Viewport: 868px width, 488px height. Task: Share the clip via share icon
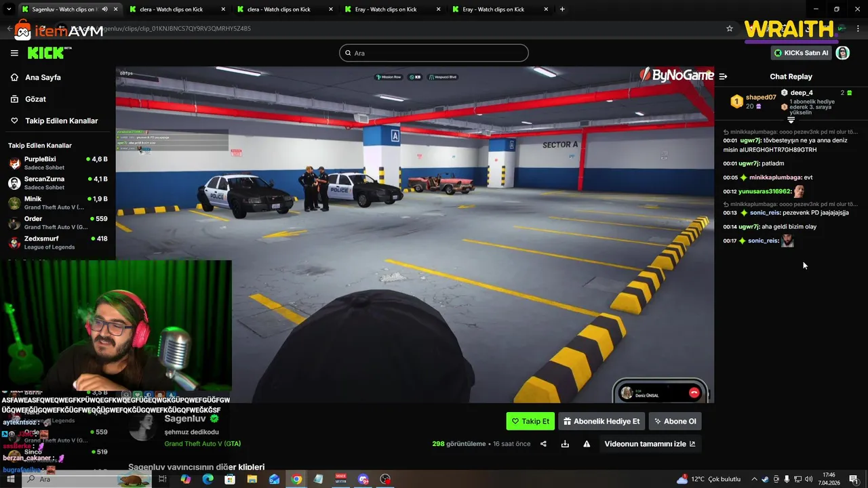click(x=543, y=444)
